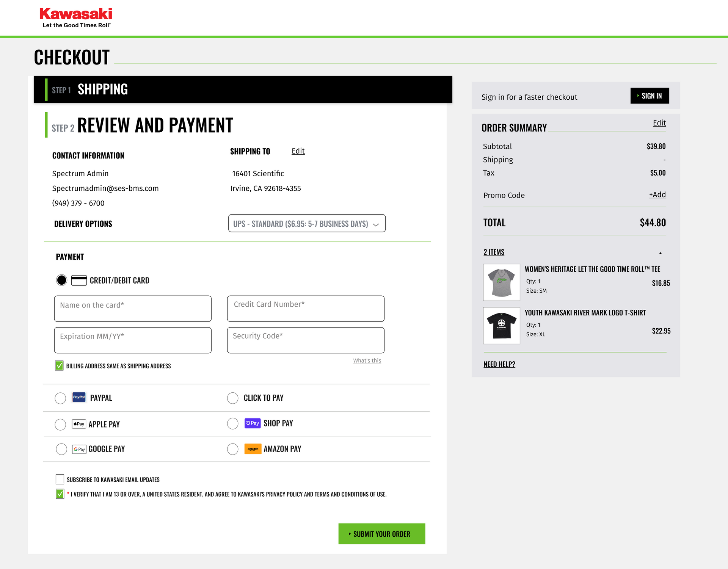Click the Amazon Pay logo icon
Screen dimensions: 728x569
[253, 449]
